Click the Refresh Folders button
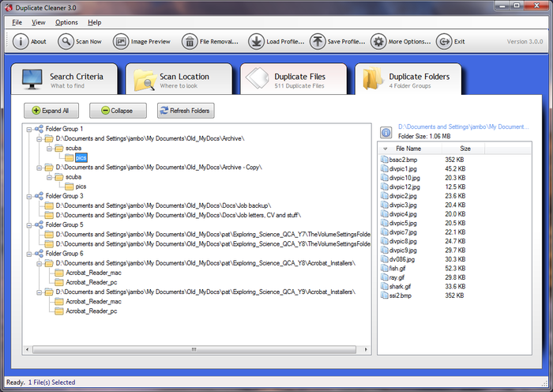 point(186,111)
